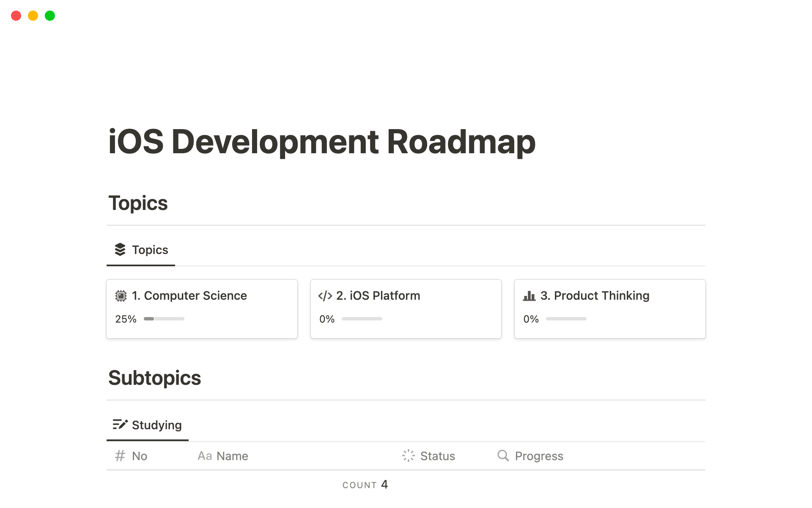The image size is (812, 508).
Task: Click the bar chart icon on Product Thinking card
Action: [529, 296]
